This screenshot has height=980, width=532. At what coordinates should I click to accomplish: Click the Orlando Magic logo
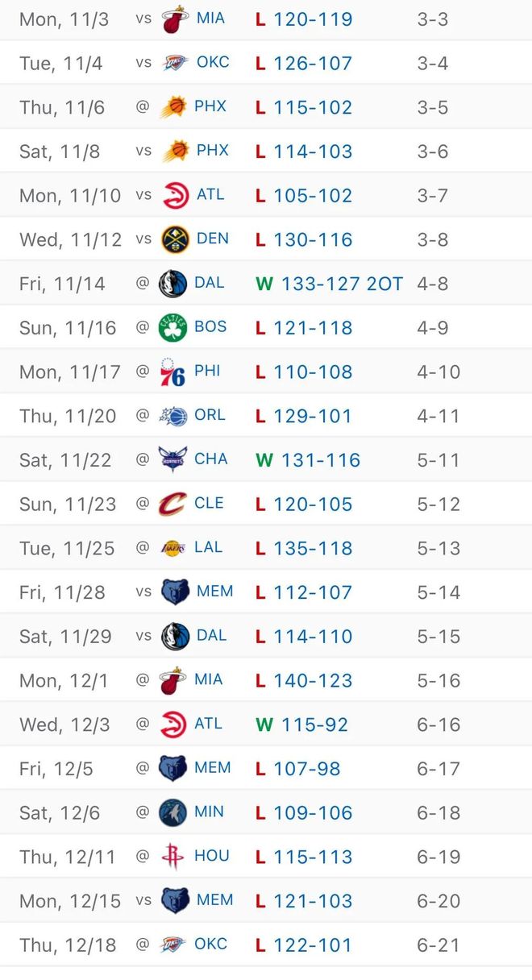(x=172, y=416)
